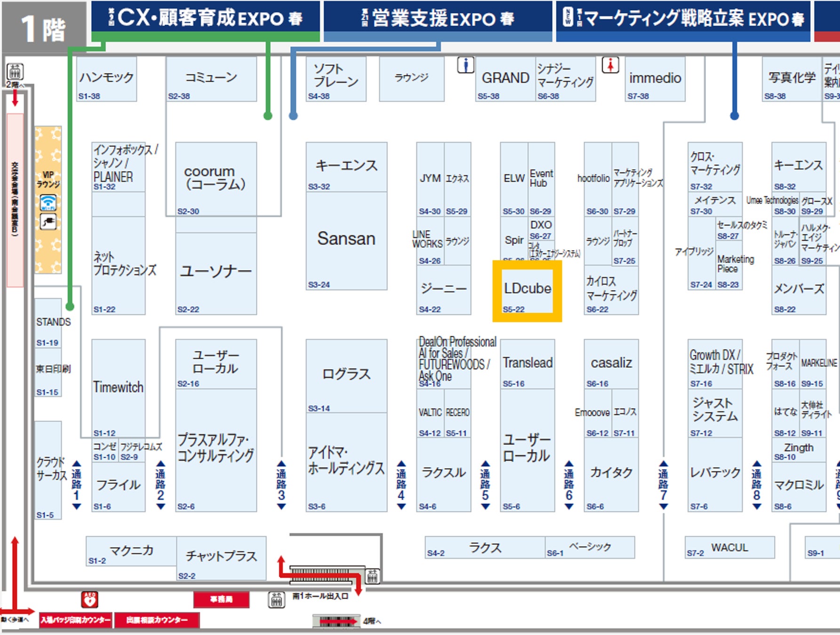Click the 入場バッジ印刷カウンター label

(x=76, y=620)
